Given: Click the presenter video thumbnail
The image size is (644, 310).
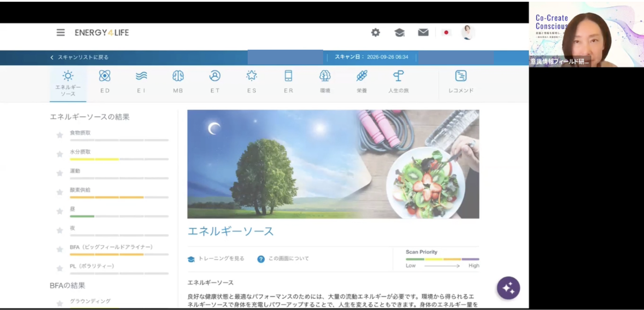Looking at the screenshot, I should [586, 34].
